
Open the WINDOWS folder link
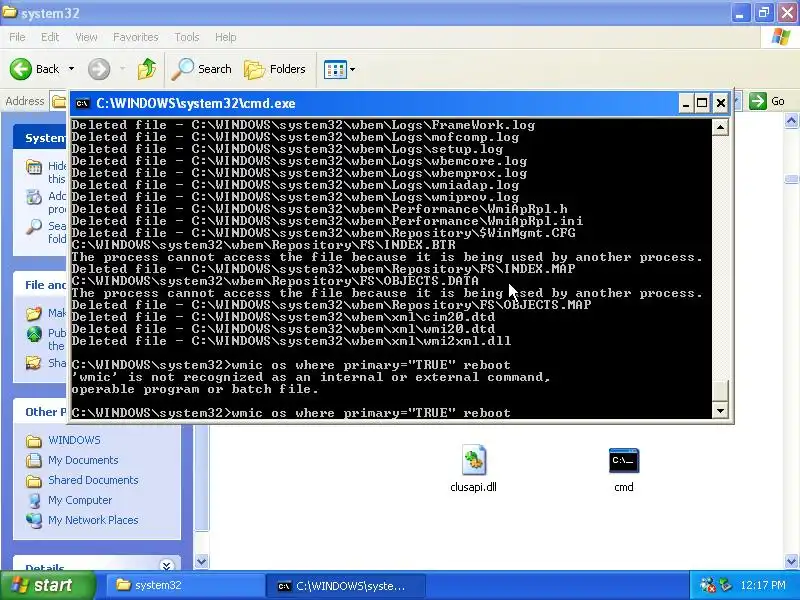74,440
